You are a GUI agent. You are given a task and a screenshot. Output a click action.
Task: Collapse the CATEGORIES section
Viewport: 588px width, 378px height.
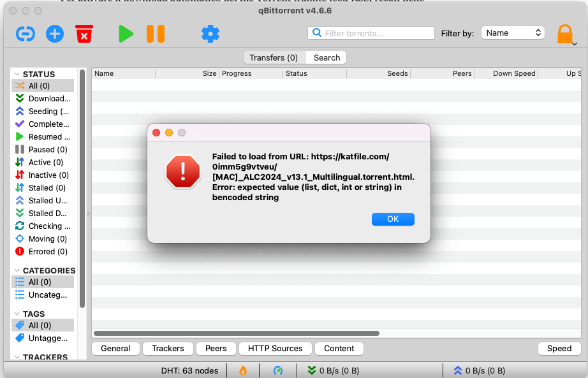click(x=17, y=270)
